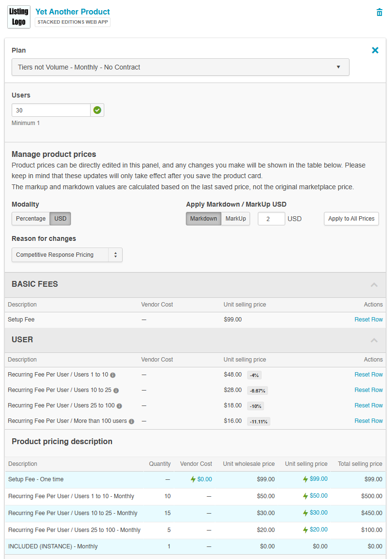Image resolution: width=392 pixels, height=559 pixels.
Task: Click lightning icon next to $0.00 vendor cost
Action: tap(193, 479)
